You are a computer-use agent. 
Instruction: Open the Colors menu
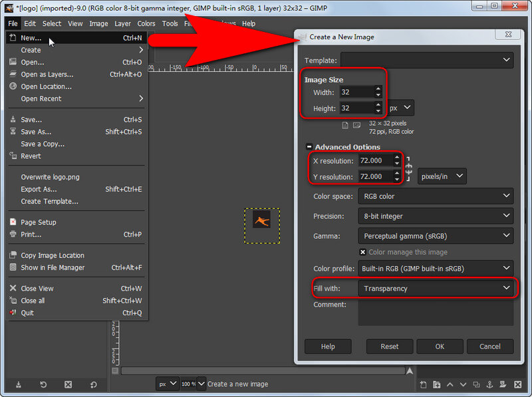(146, 23)
